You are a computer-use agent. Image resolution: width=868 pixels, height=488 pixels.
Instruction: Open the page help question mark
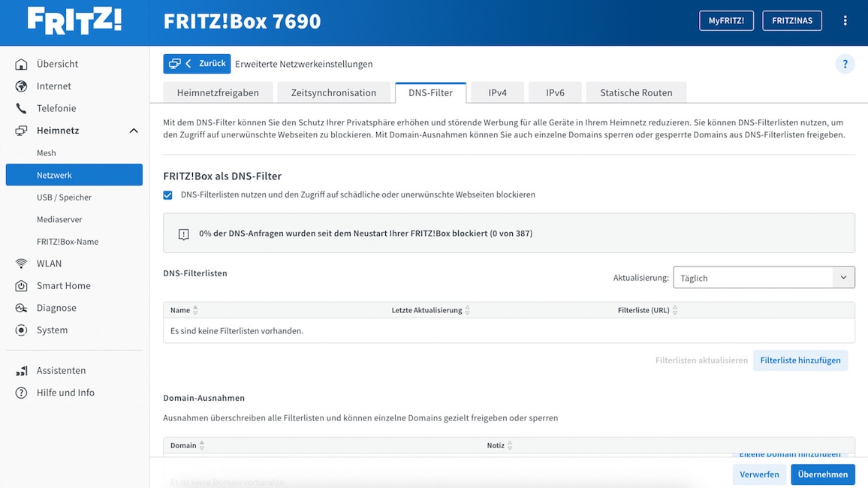coord(845,64)
